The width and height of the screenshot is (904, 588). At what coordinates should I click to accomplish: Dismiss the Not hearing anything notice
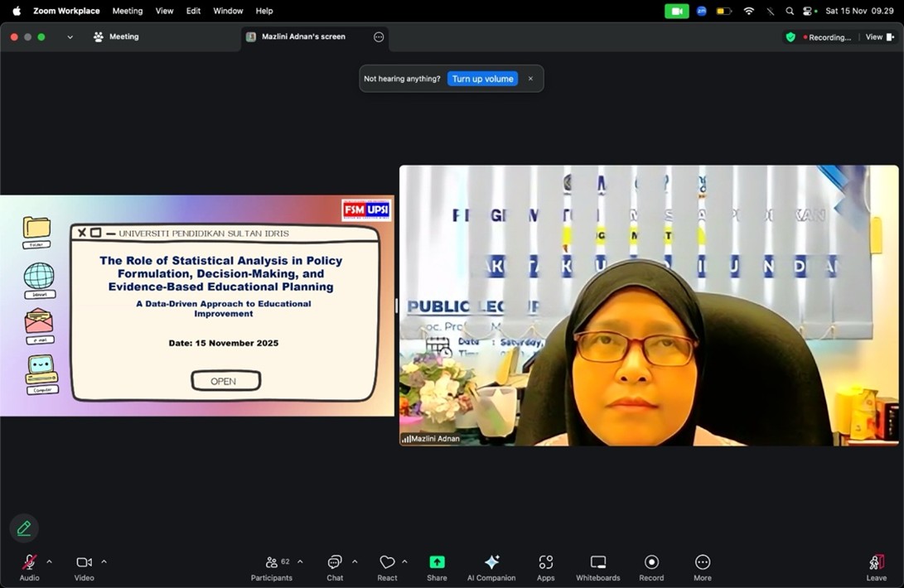(x=530, y=79)
